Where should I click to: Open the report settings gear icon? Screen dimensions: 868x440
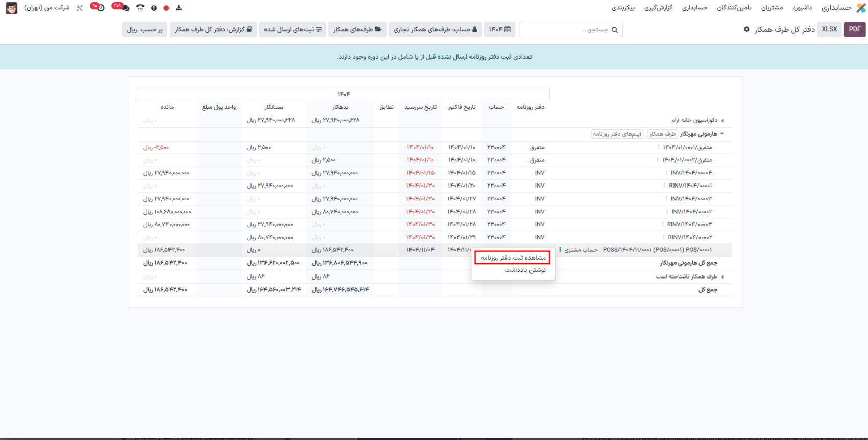click(746, 29)
